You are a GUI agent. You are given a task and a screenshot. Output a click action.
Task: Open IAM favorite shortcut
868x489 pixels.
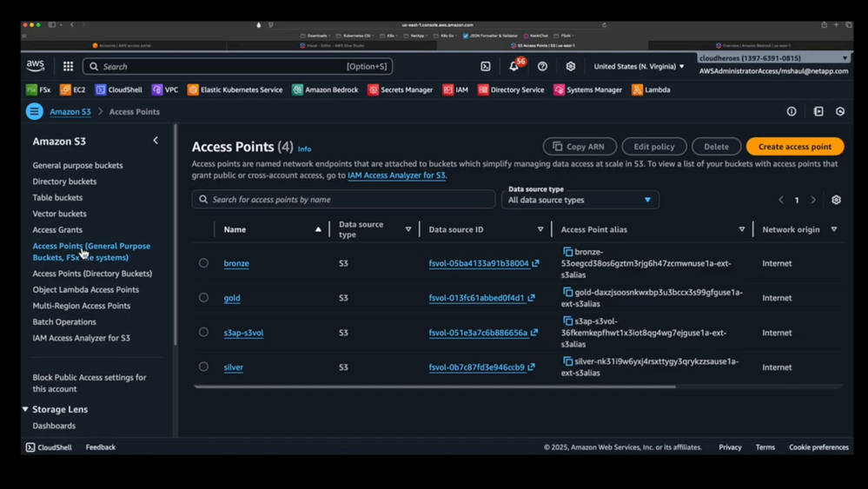[455, 89]
